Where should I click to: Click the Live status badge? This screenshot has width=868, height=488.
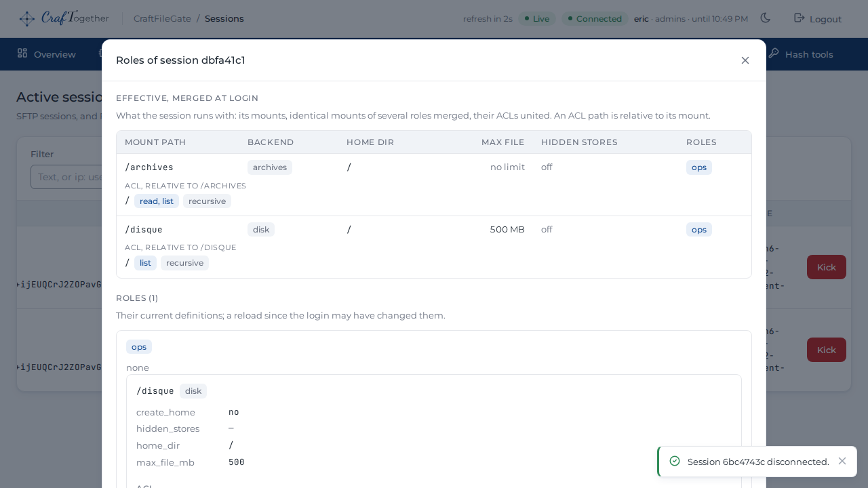click(537, 18)
